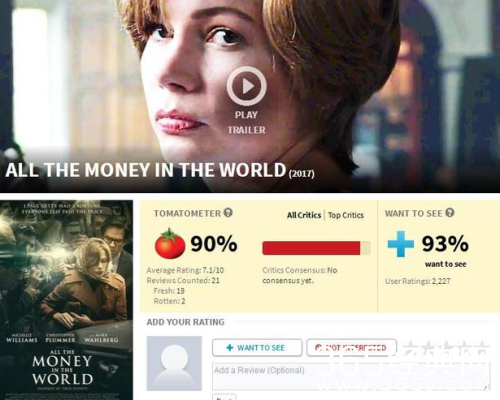The height and width of the screenshot is (400, 500).
Task: Switch to Top Critics tab
Action: tap(346, 215)
